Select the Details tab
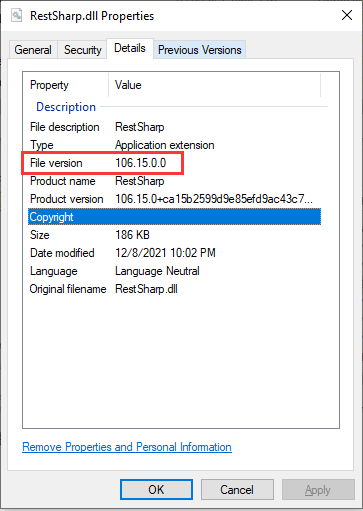 [x=130, y=48]
